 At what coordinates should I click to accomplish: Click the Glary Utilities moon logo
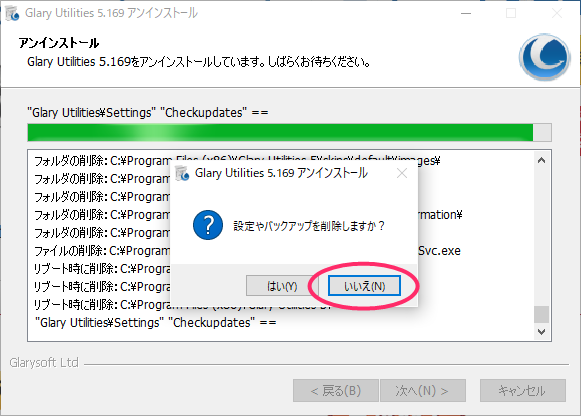coord(544,57)
